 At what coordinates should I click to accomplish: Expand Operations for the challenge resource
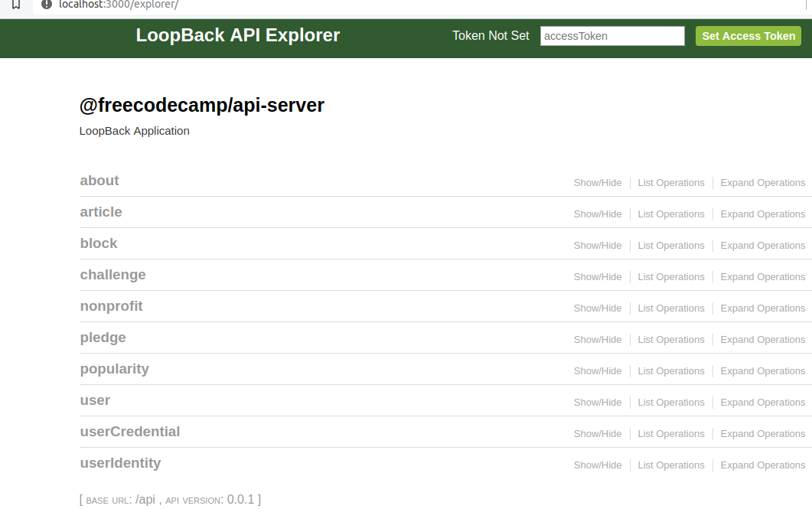762,276
